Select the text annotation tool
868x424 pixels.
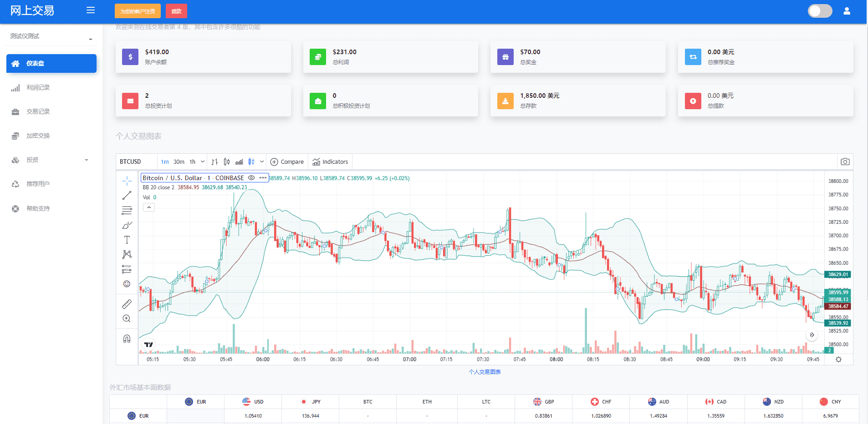[x=127, y=240]
